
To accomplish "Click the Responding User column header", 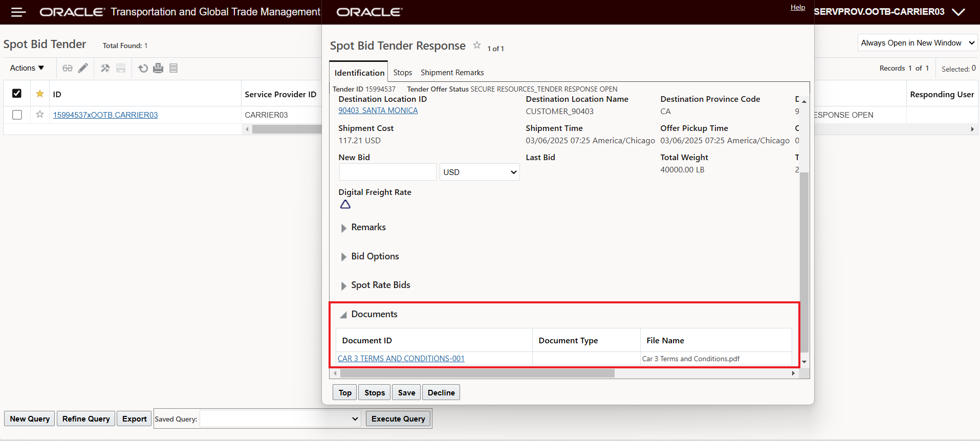I will pyautogui.click(x=942, y=94).
